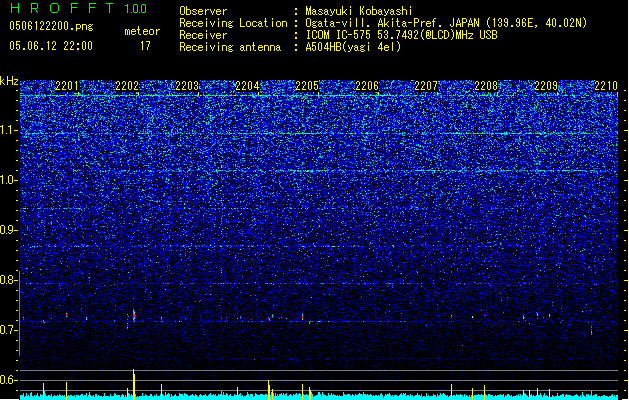This screenshot has height=400, width=629.
Task: Click the 1.0 frequency axis label
Action: [8, 180]
